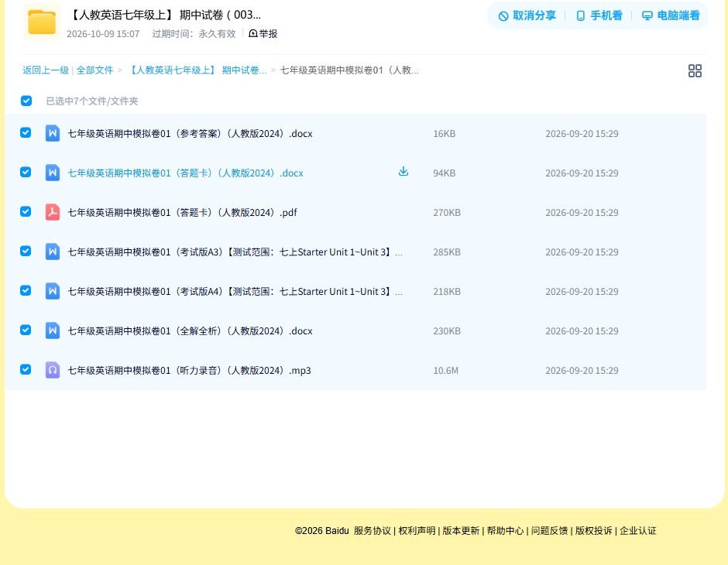
Task: Open file 七年级英语期中模拟卷01（答题卡）.docx
Action: (x=186, y=173)
